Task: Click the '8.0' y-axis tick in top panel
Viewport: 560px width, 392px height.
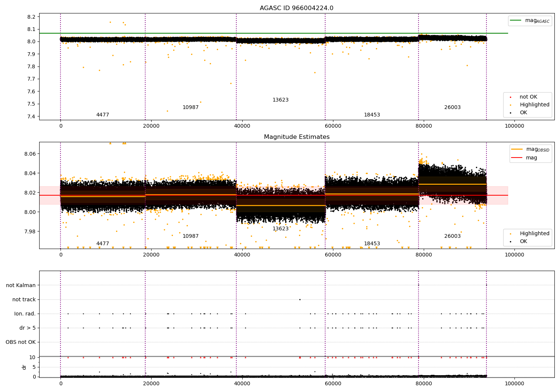Action: pyautogui.click(x=31, y=41)
